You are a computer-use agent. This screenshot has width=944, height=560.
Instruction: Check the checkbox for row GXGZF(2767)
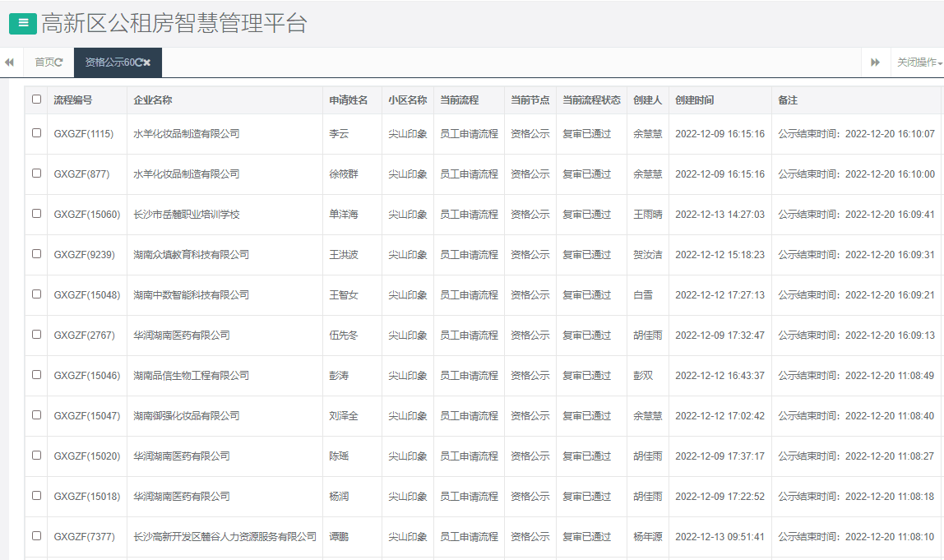[x=35, y=336]
